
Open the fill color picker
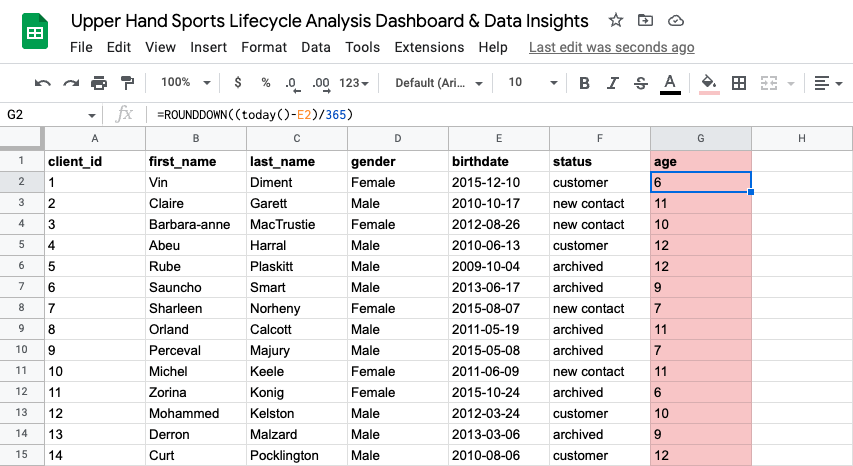coord(709,84)
